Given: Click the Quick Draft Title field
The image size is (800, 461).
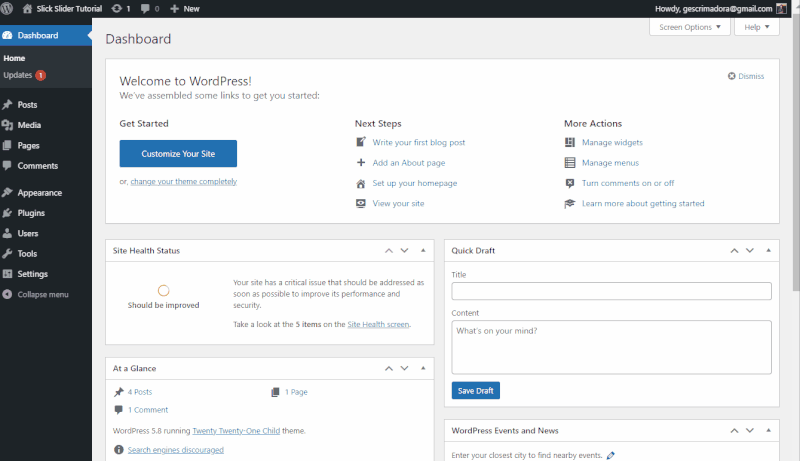Looking at the screenshot, I should pyautogui.click(x=611, y=291).
